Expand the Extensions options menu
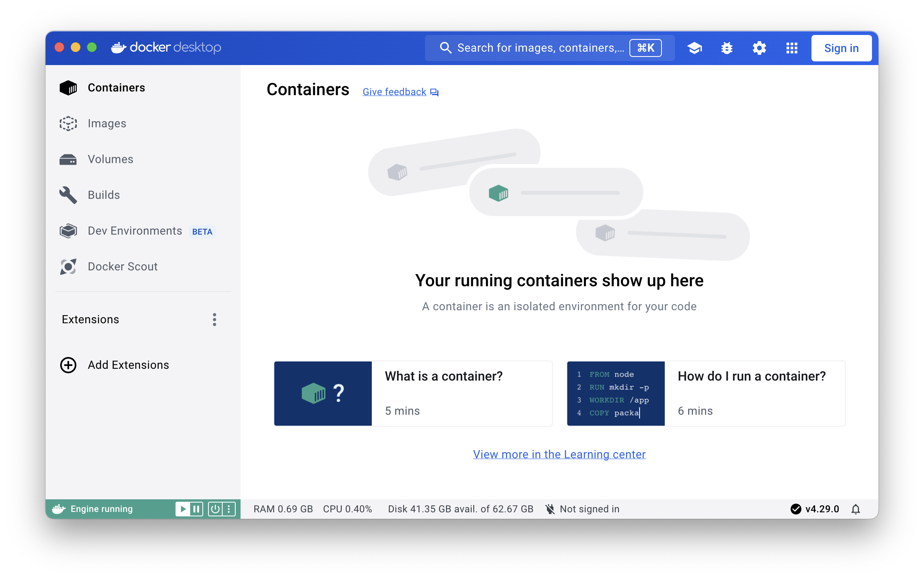 [214, 320]
